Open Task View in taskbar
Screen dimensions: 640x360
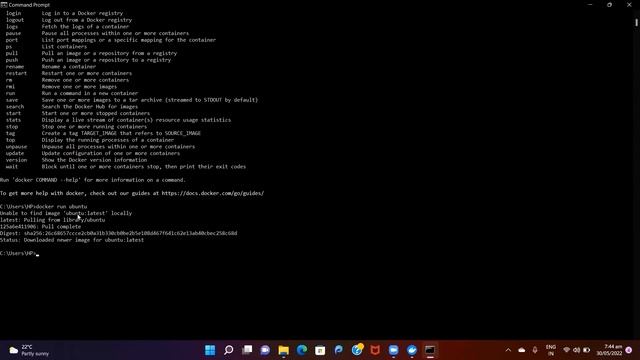[x=247, y=350]
